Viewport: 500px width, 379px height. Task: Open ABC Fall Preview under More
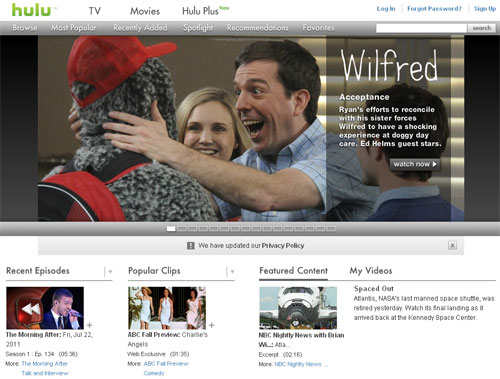click(166, 364)
